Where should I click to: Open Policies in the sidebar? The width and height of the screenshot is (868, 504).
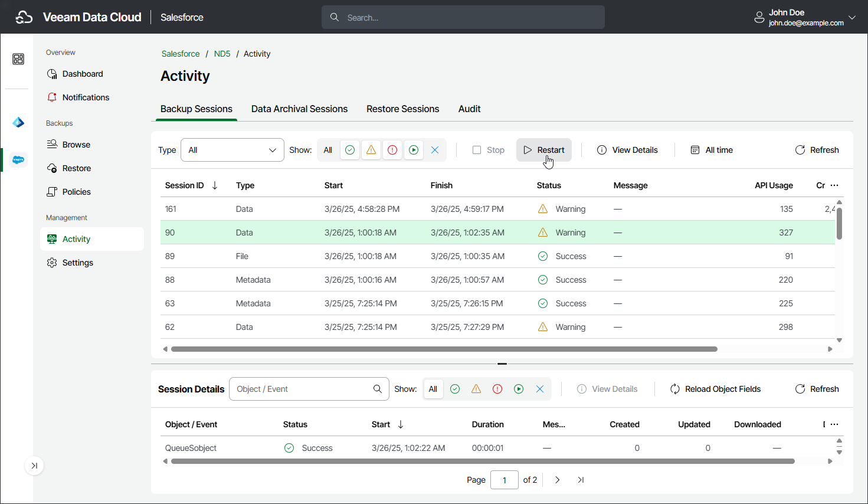coord(92,192)
